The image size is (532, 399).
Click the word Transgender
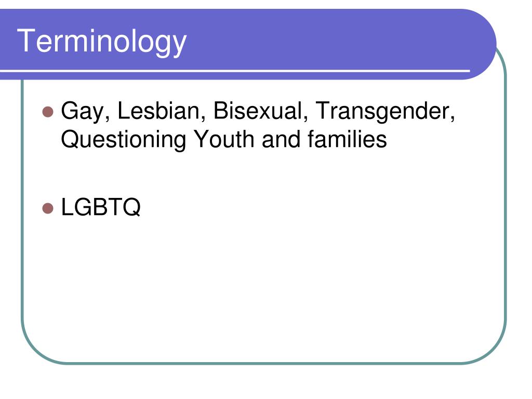click(382, 112)
